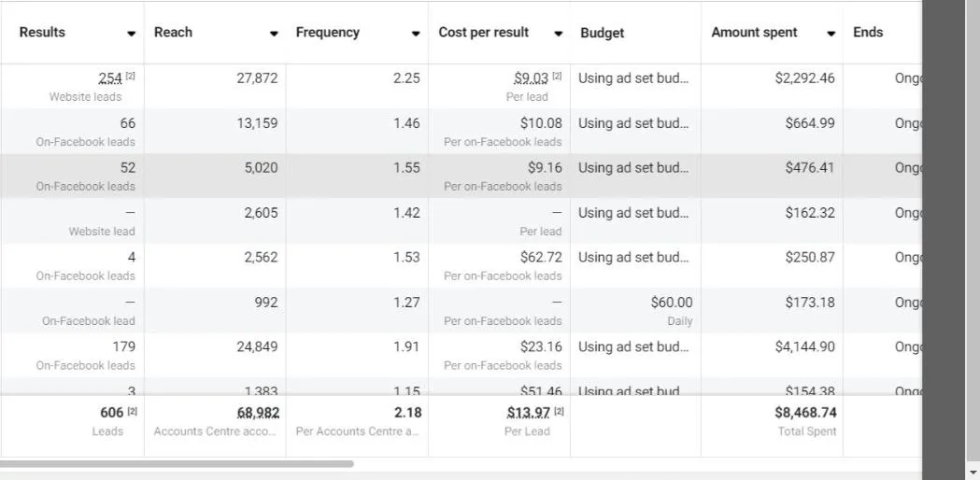The height and width of the screenshot is (480, 980).
Task: Click the Ends column header
Action: coord(868,32)
